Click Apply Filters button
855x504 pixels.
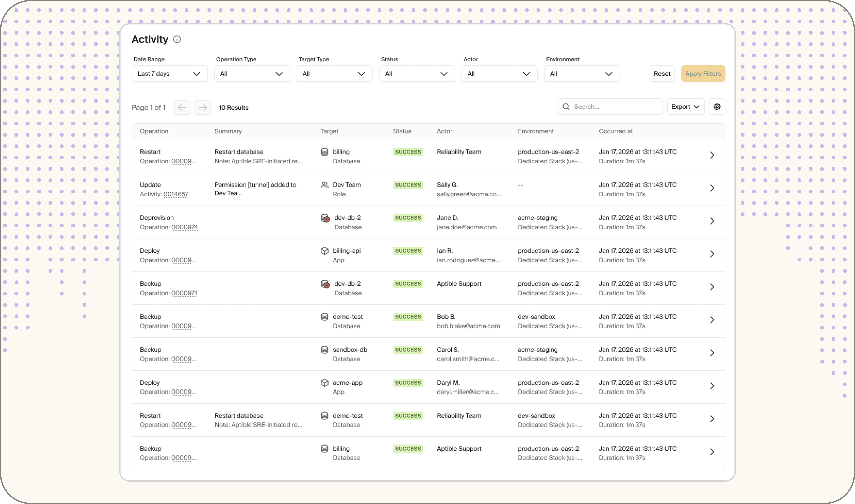[x=703, y=74]
